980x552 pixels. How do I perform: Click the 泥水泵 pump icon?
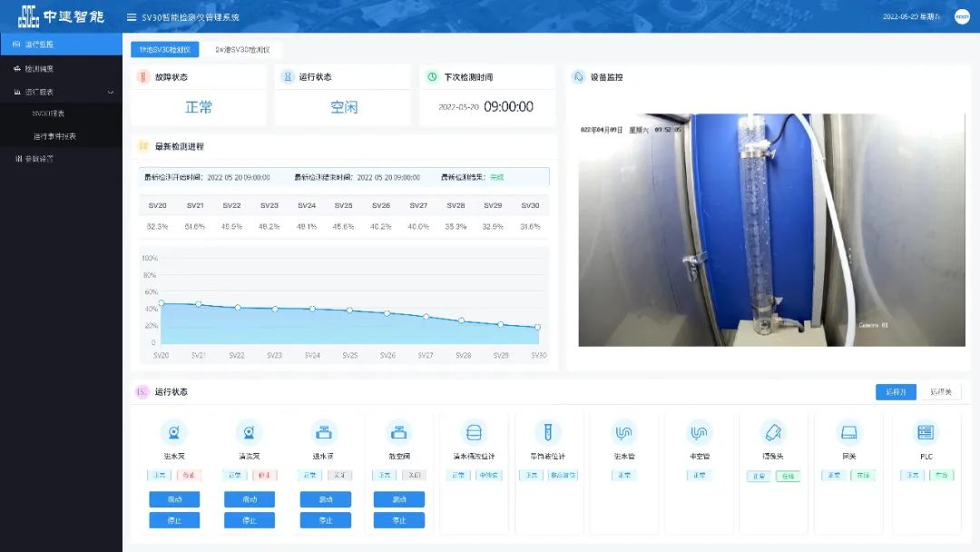click(x=173, y=432)
